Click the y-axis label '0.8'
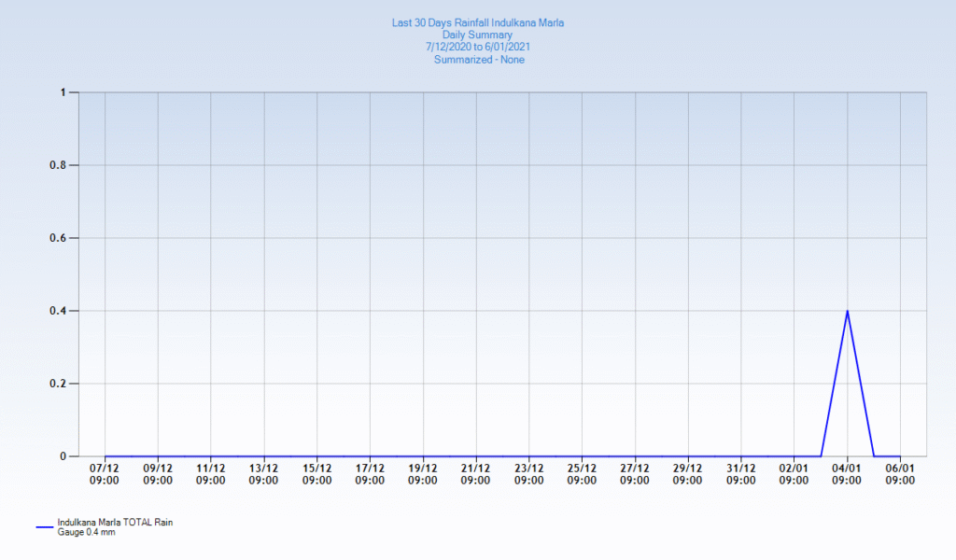This screenshot has height=560, width=956. coord(58,165)
